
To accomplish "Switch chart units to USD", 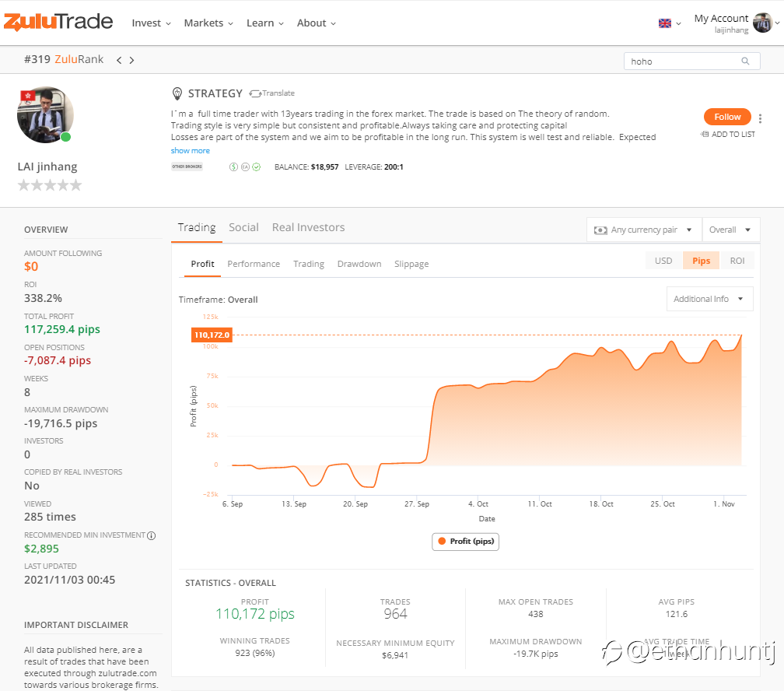I will coord(663,261).
